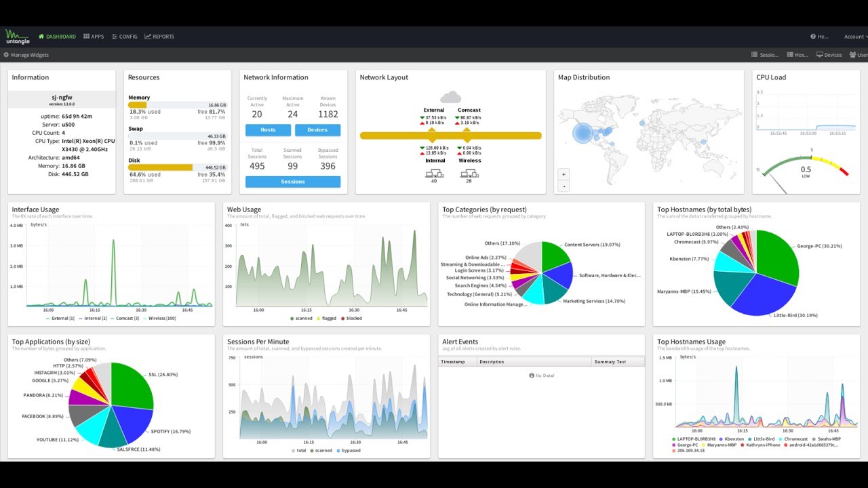Click the uptime value 65d 9h 42m
Screen dimensions: 868x488
coord(77,116)
